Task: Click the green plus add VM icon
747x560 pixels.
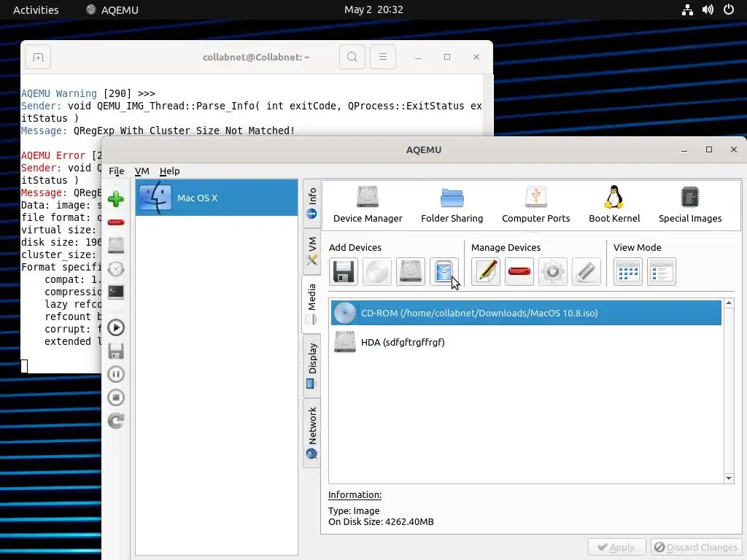Action: click(116, 199)
